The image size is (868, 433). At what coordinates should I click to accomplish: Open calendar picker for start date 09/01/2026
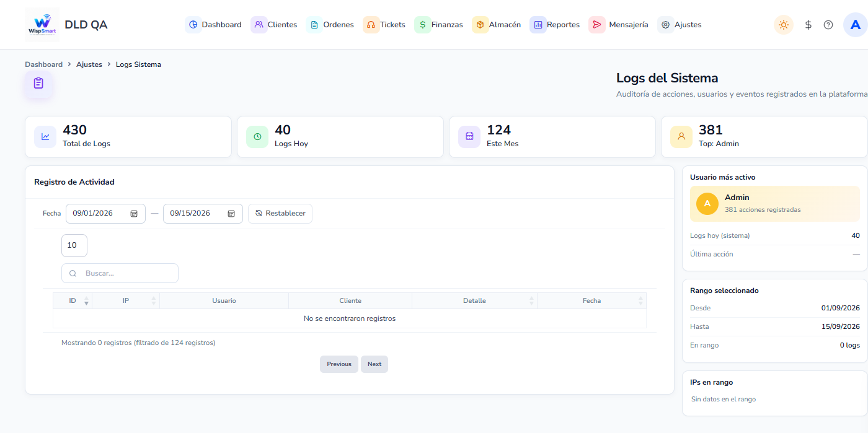tap(134, 213)
